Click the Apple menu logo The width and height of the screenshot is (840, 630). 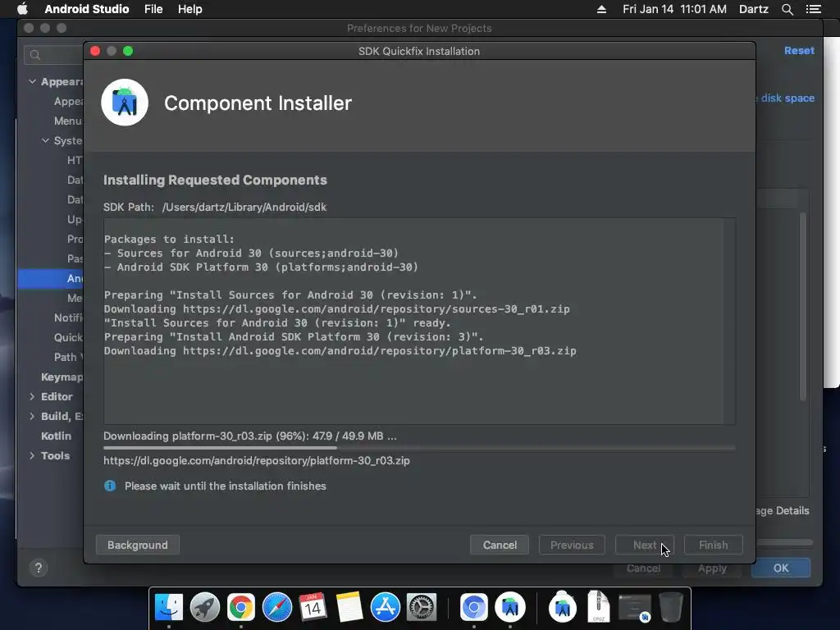[x=22, y=8]
